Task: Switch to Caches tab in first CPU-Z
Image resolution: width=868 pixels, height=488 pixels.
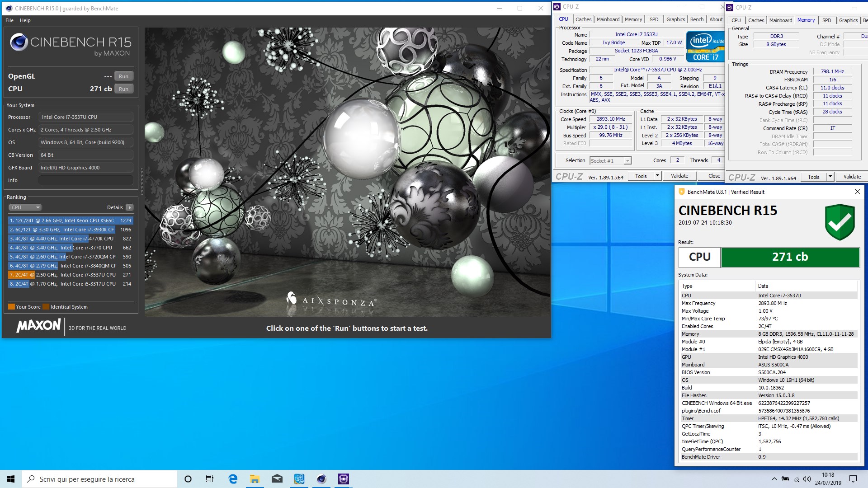Action: [583, 19]
